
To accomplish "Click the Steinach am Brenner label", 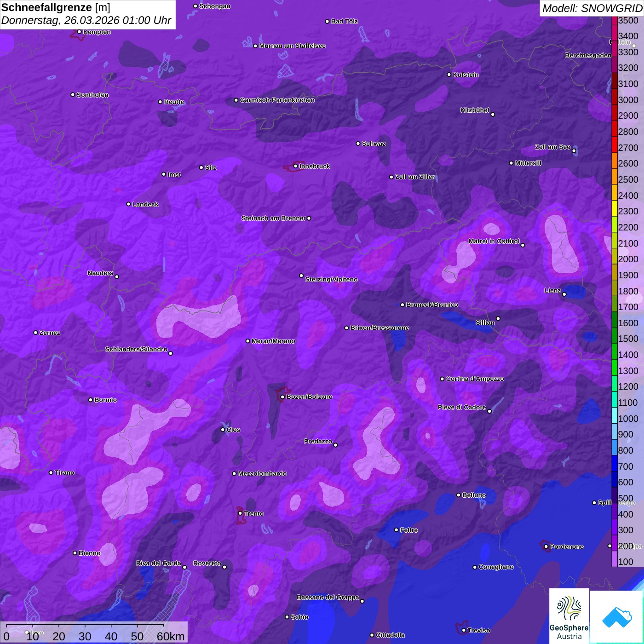I will tap(274, 218).
